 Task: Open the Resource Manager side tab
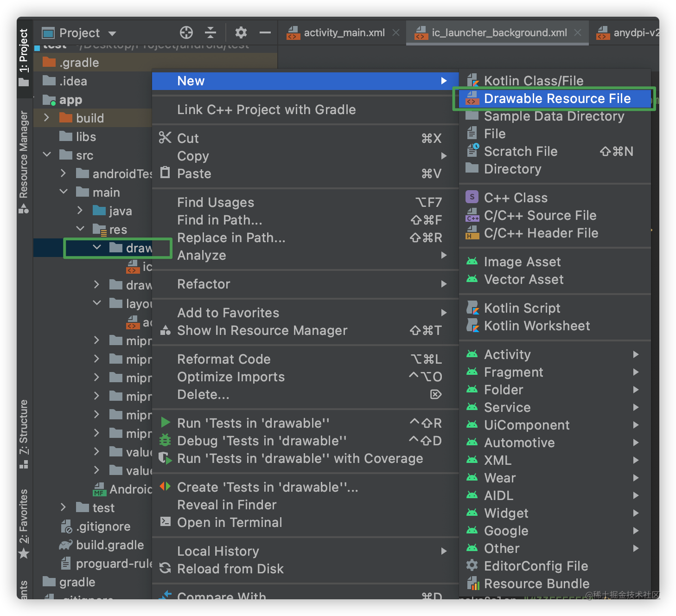point(24,161)
